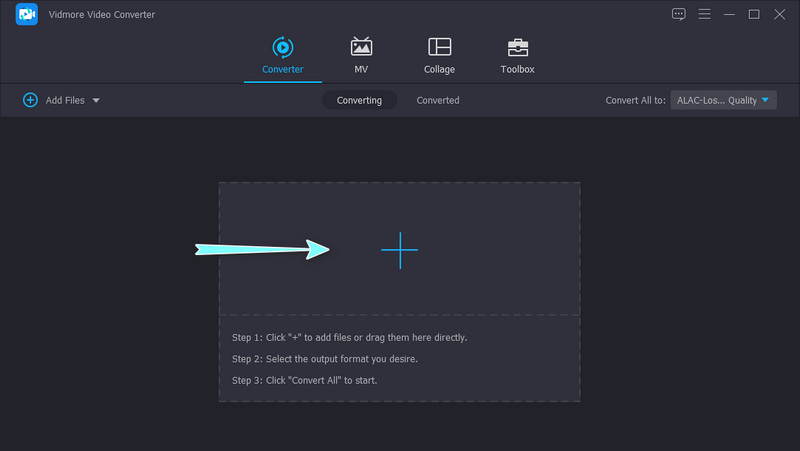Click the feedback chat bubble icon
The width and height of the screenshot is (800, 451).
click(x=679, y=14)
